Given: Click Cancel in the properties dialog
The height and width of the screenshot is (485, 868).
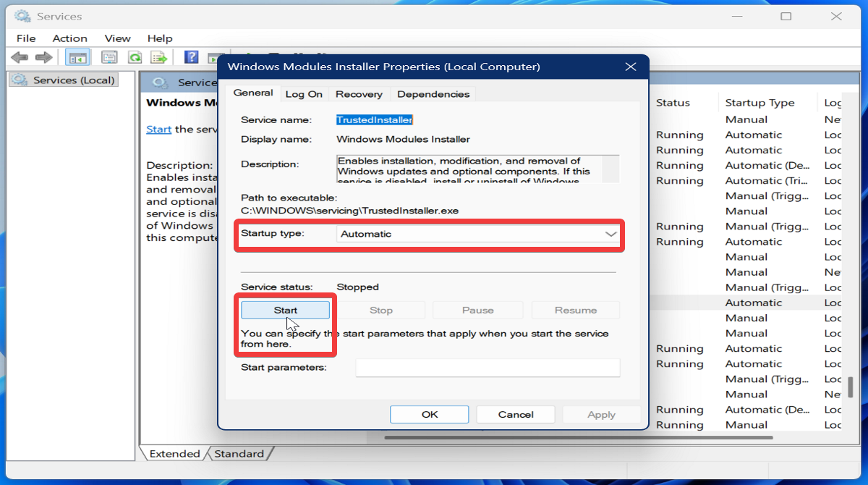Looking at the screenshot, I should tap(516, 415).
